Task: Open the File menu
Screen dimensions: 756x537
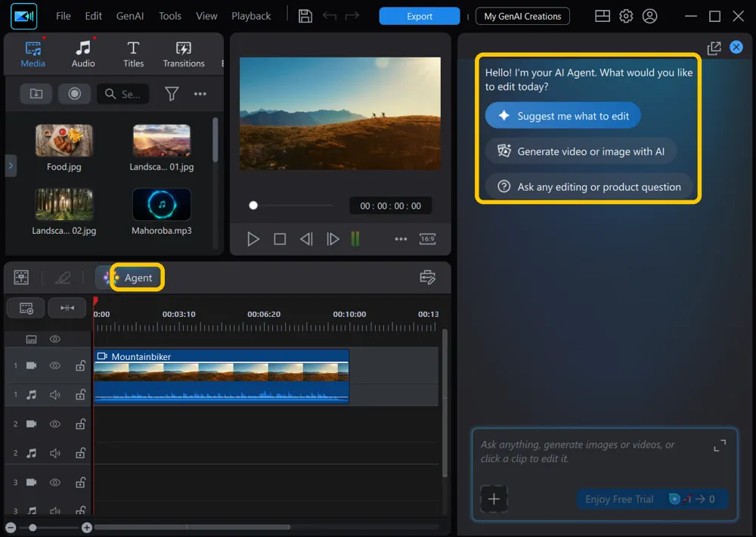Action: tap(64, 16)
